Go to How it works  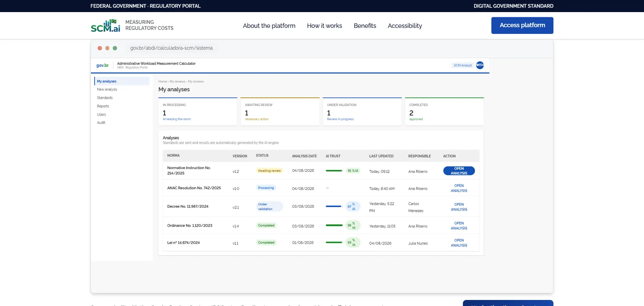click(x=324, y=26)
